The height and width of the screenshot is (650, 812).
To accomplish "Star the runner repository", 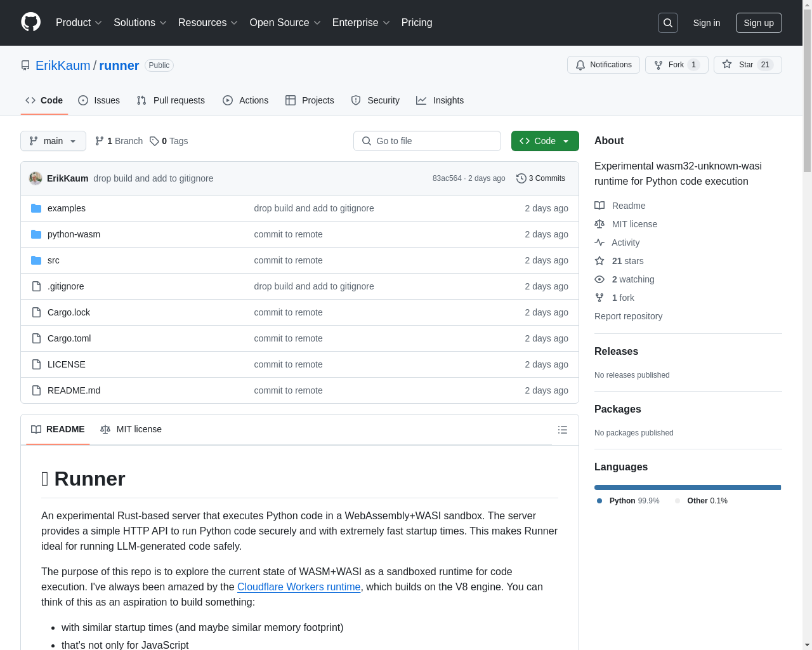I will click(747, 65).
